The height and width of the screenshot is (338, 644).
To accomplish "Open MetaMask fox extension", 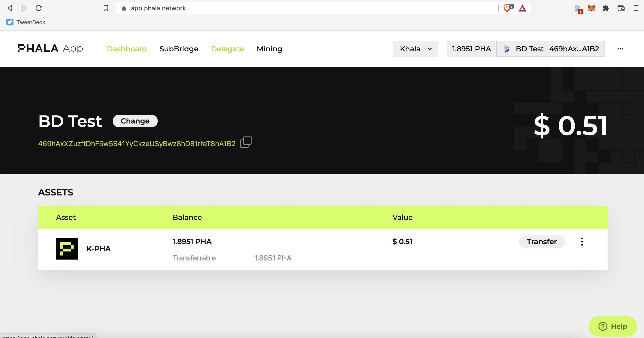I will pyautogui.click(x=591, y=8).
